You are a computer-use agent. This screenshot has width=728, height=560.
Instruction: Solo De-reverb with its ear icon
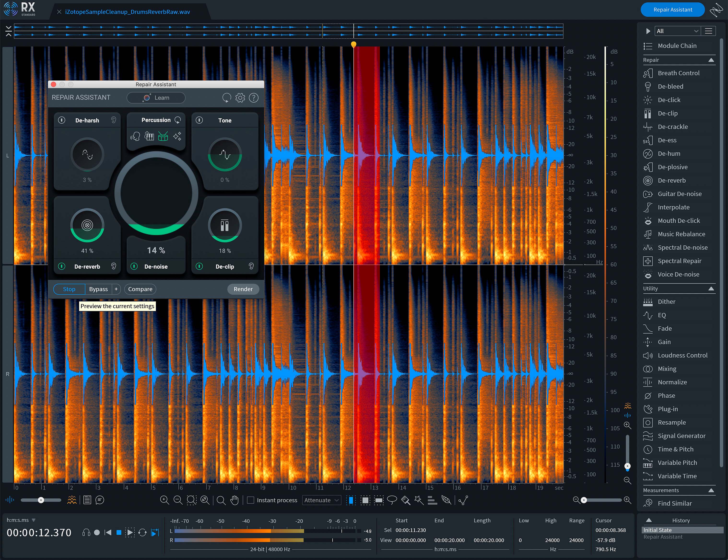(x=114, y=266)
